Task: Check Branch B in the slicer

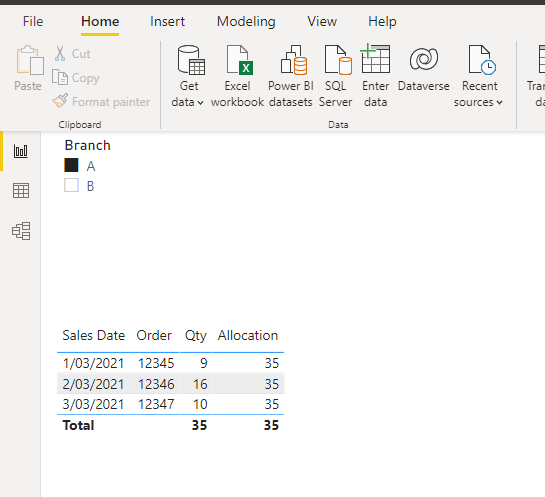Action: pyautogui.click(x=71, y=185)
